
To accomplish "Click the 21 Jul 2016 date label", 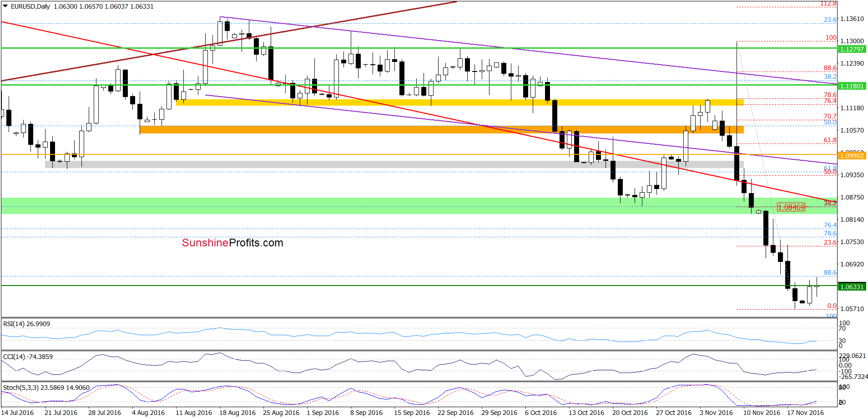I will [61, 413].
